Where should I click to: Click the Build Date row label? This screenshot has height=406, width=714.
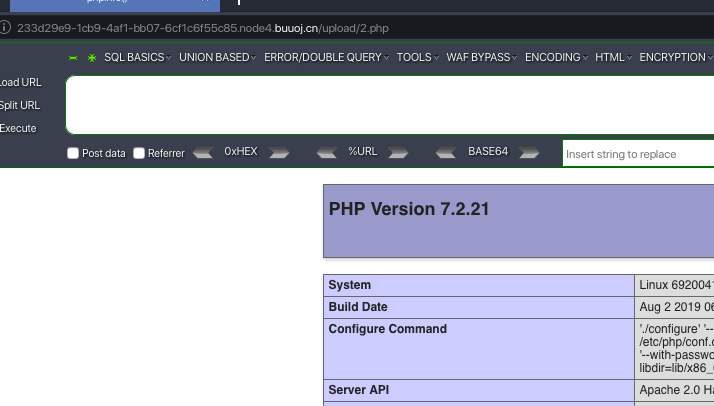click(358, 307)
